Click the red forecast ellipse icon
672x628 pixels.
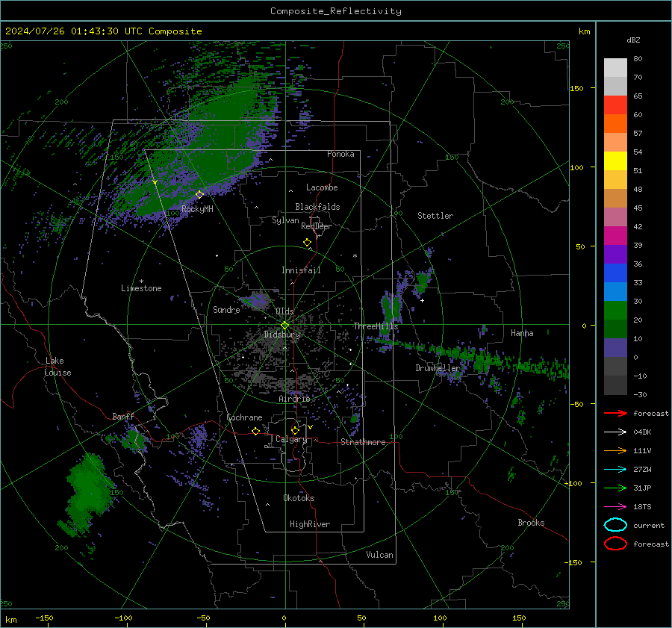click(615, 544)
